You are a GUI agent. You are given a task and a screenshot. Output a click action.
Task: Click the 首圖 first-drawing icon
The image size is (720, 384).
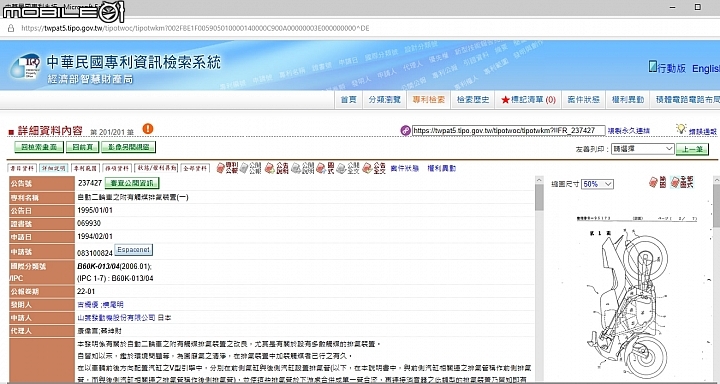[657, 182]
